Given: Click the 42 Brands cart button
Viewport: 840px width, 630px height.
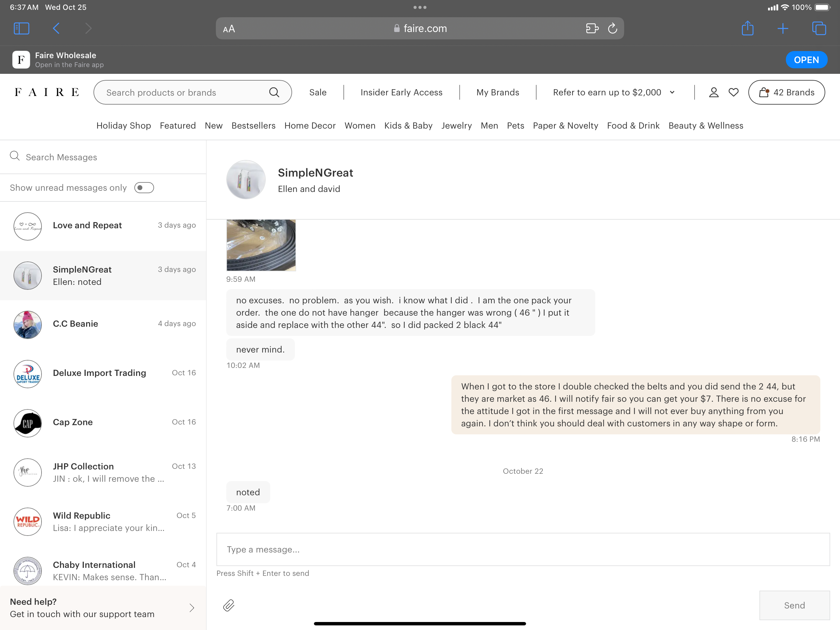Looking at the screenshot, I should (786, 92).
